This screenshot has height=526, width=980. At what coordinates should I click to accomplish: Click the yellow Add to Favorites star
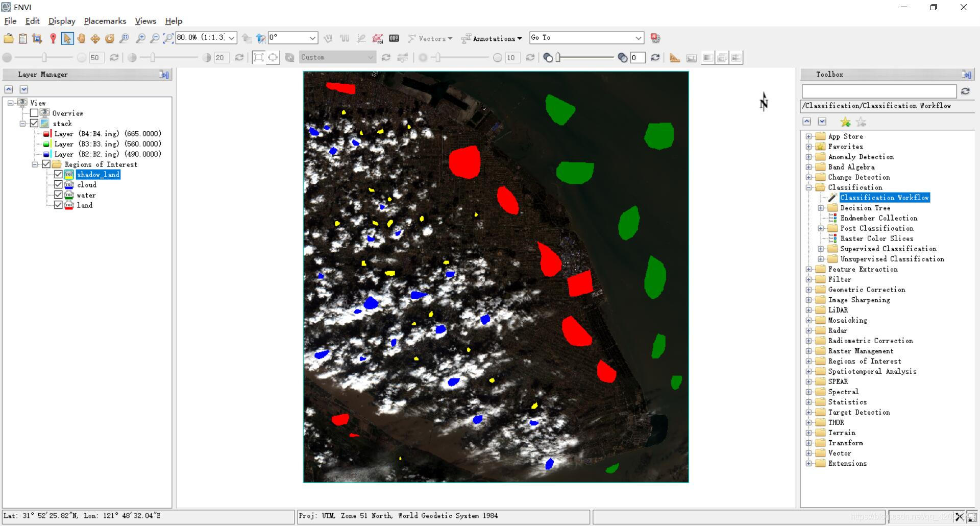tap(845, 122)
